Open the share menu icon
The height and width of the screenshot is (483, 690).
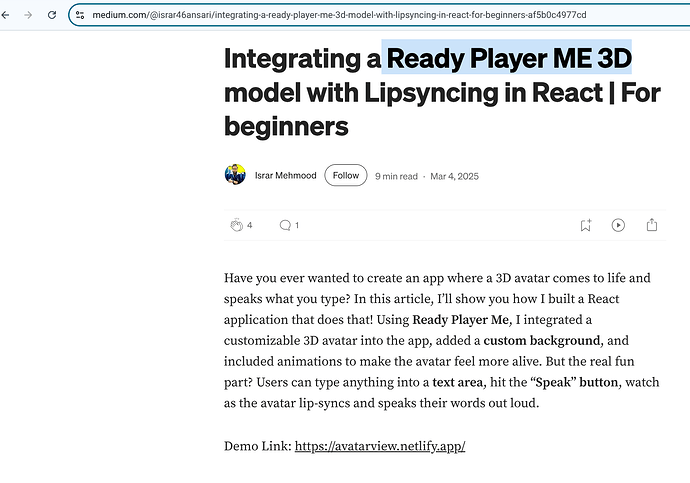(652, 225)
